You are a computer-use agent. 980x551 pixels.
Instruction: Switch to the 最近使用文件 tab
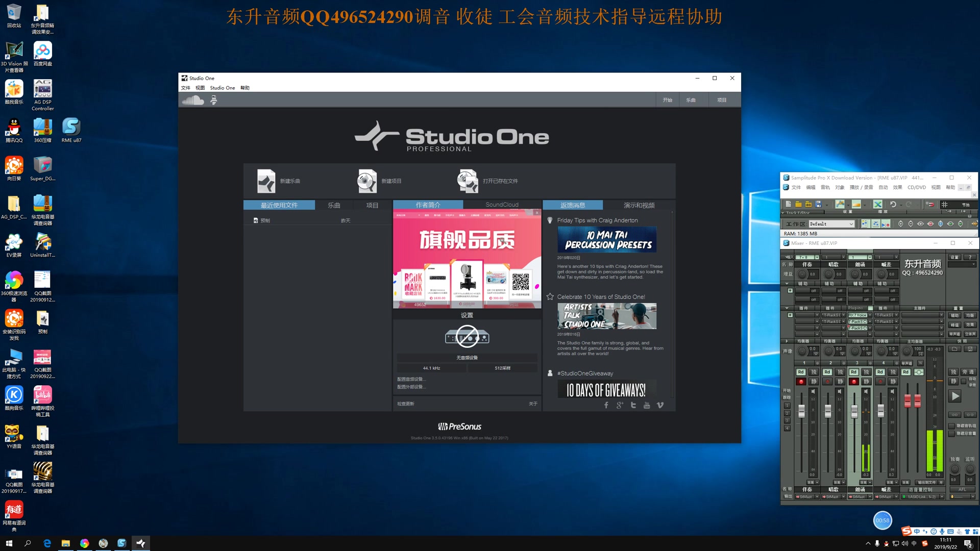coord(279,205)
